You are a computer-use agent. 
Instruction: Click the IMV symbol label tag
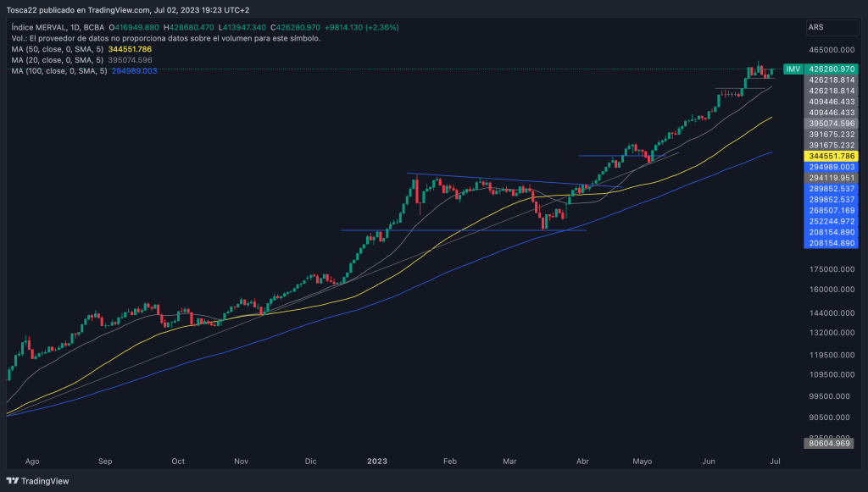[793, 69]
